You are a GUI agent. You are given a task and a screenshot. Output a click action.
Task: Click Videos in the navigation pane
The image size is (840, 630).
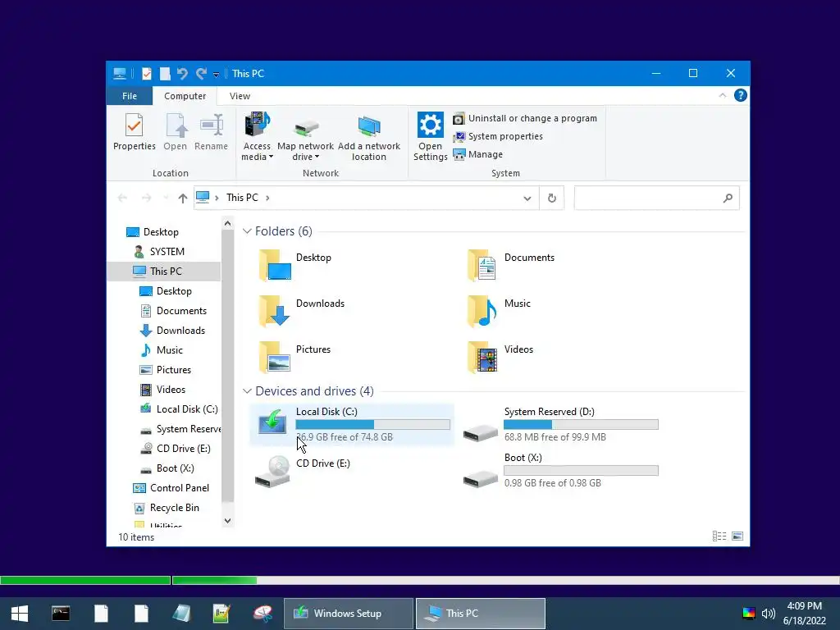(162, 390)
